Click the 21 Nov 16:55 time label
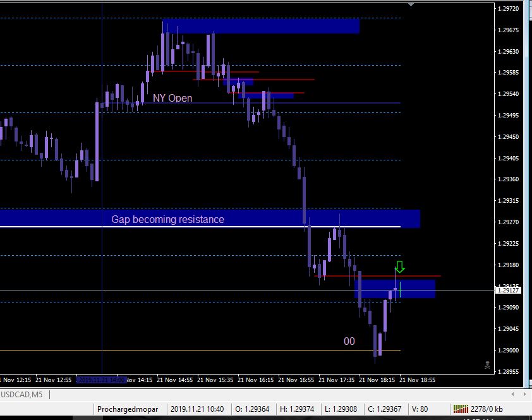Viewport: 532px width, 420px height. click(296, 380)
